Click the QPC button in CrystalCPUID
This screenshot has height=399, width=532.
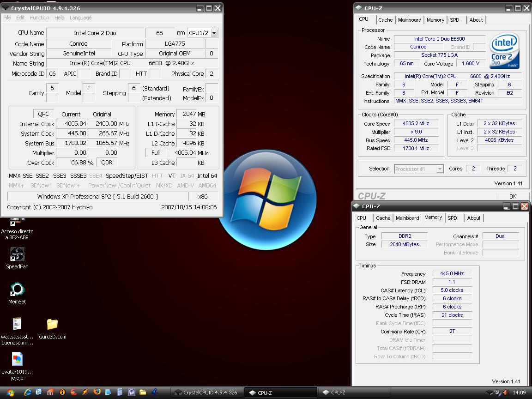pyautogui.click(x=43, y=114)
